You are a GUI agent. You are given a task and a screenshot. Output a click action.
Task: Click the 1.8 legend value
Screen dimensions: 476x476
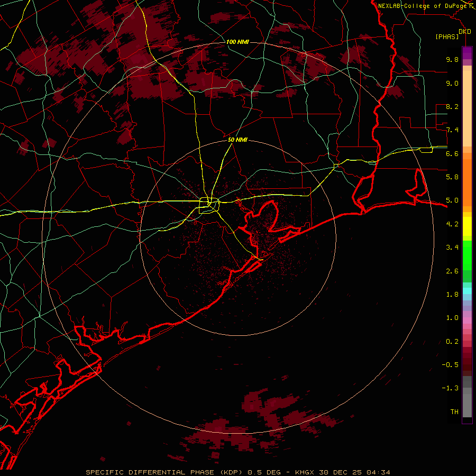click(x=452, y=295)
